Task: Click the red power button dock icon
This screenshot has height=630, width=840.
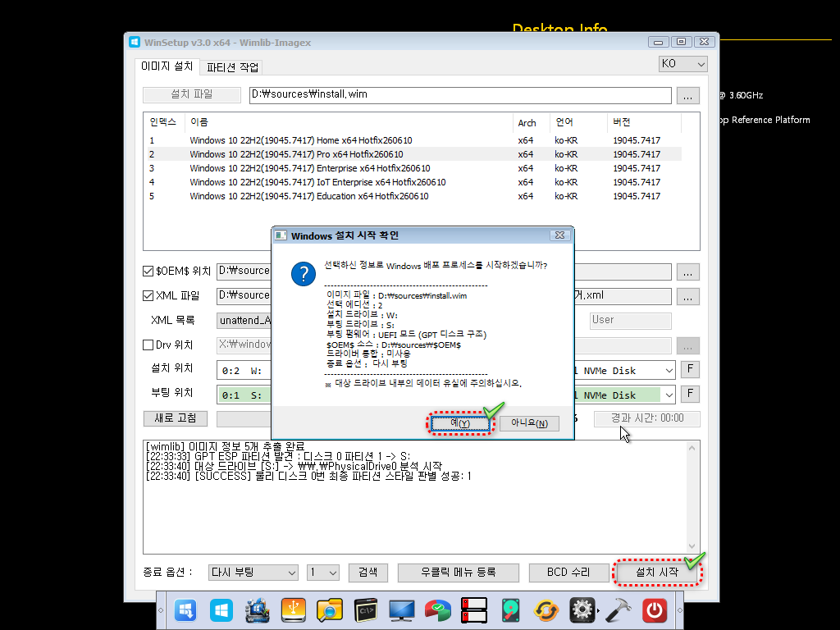Action: point(655,610)
